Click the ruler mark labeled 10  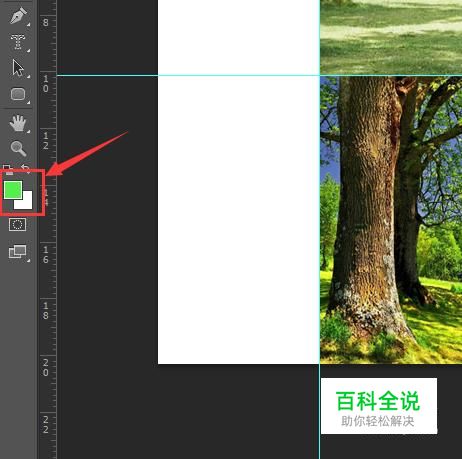click(x=46, y=84)
